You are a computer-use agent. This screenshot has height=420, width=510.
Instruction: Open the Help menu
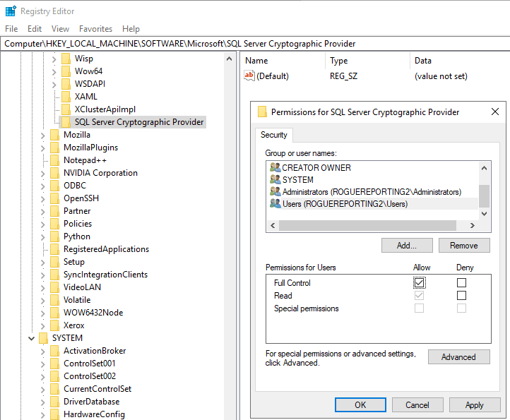131,29
